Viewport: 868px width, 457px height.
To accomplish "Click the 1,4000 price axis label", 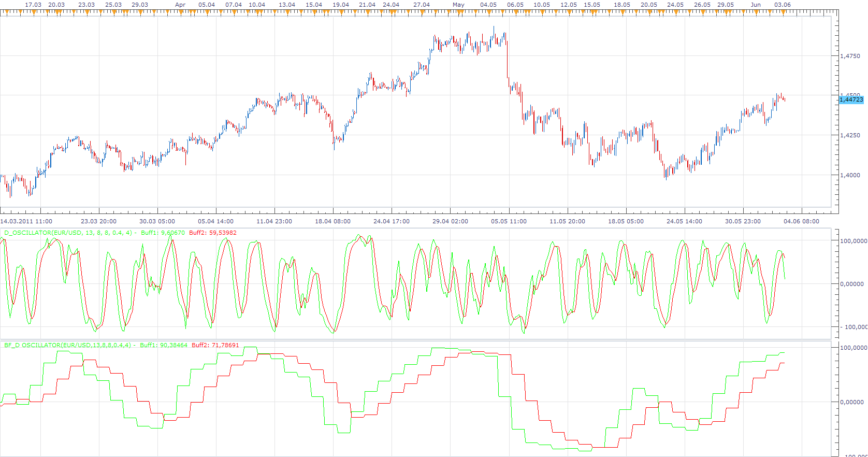I will pos(850,175).
